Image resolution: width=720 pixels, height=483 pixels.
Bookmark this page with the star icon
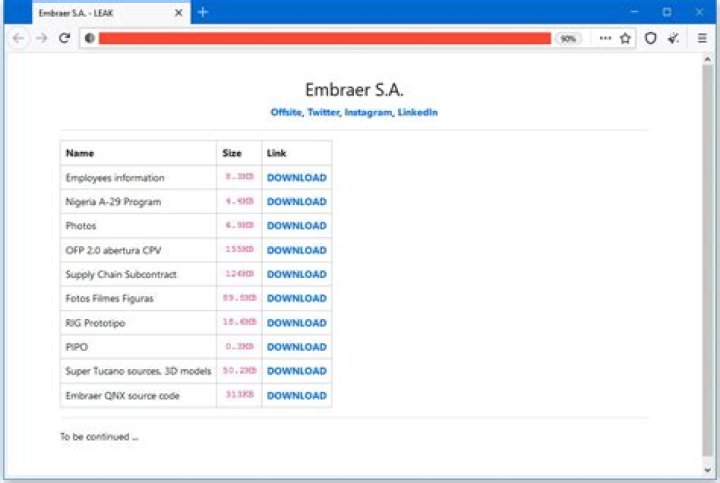pyautogui.click(x=625, y=38)
